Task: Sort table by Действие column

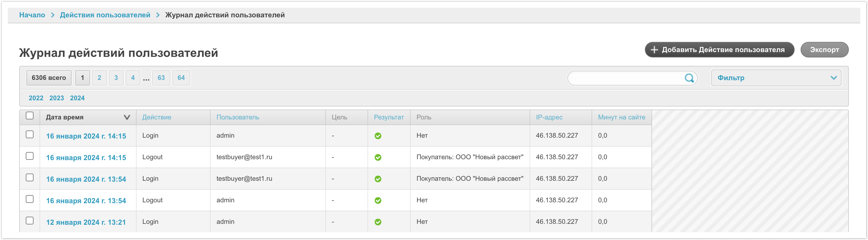Action: tap(156, 118)
